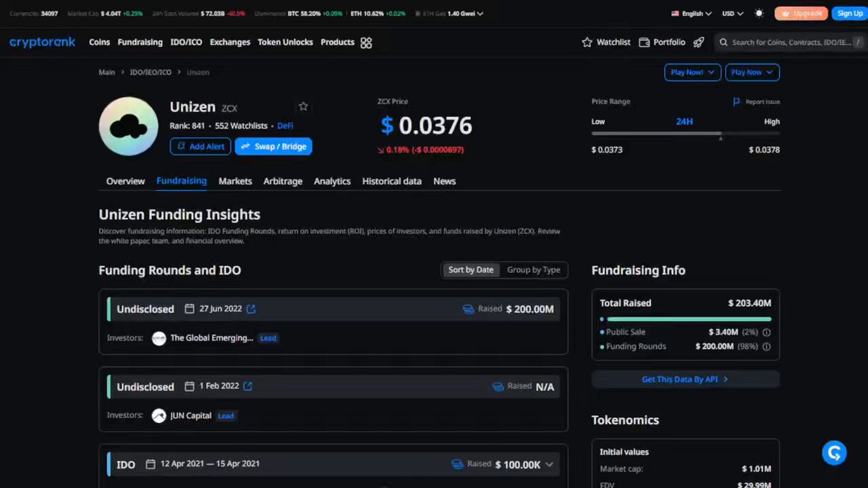Switch to the News tab
Viewport: 868px width, 488px height.
coord(445,181)
